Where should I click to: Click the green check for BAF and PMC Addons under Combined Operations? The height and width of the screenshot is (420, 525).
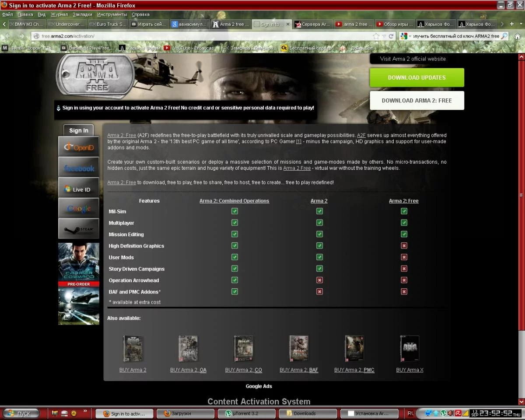click(234, 291)
